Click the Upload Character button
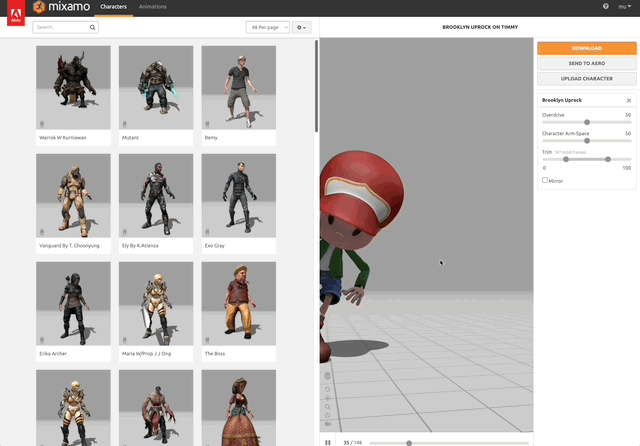640x446 pixels. (587, 78)
